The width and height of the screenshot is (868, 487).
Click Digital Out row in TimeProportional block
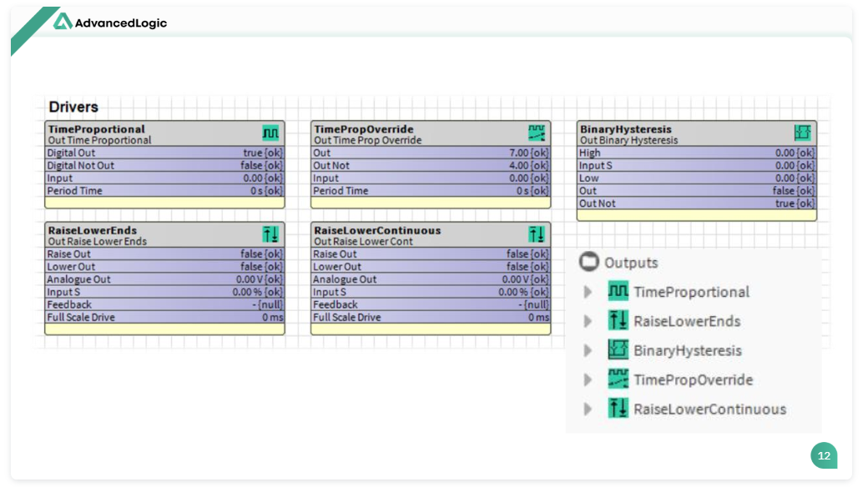click(x=164, y=153)
